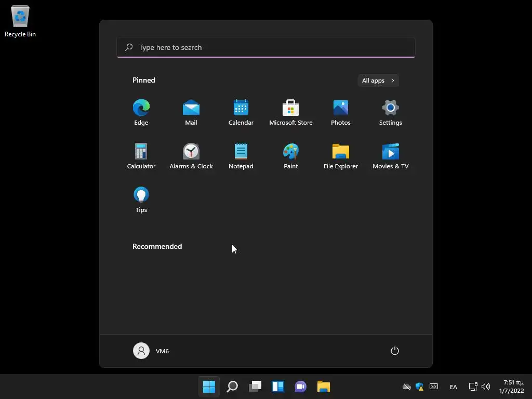Launch Alarms & Clock
The image size is (532, 399).
click(x=191, y=156)
